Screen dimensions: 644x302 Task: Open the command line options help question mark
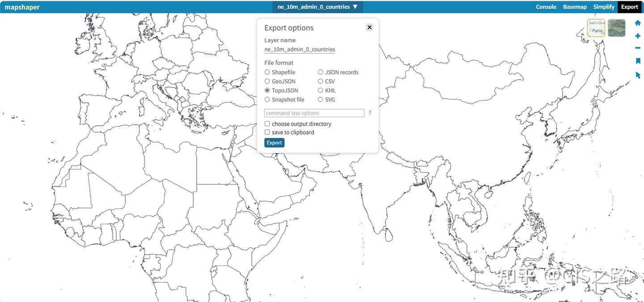pos(370,113)
